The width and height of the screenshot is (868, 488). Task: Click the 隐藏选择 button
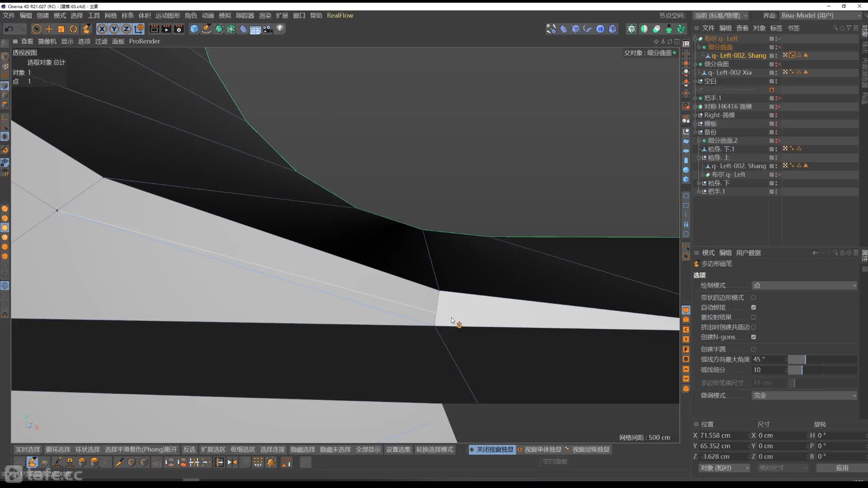pyautogui.click(x=302, y=450)
